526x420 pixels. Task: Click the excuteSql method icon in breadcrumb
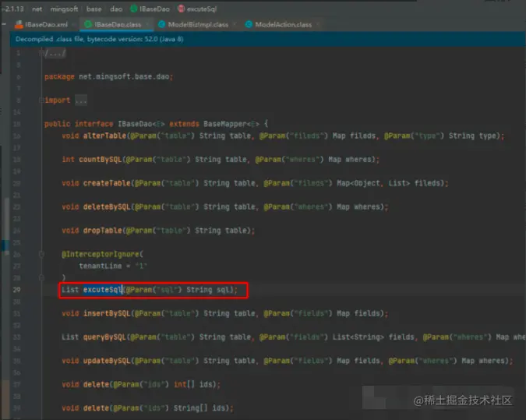tap(181, 9)
